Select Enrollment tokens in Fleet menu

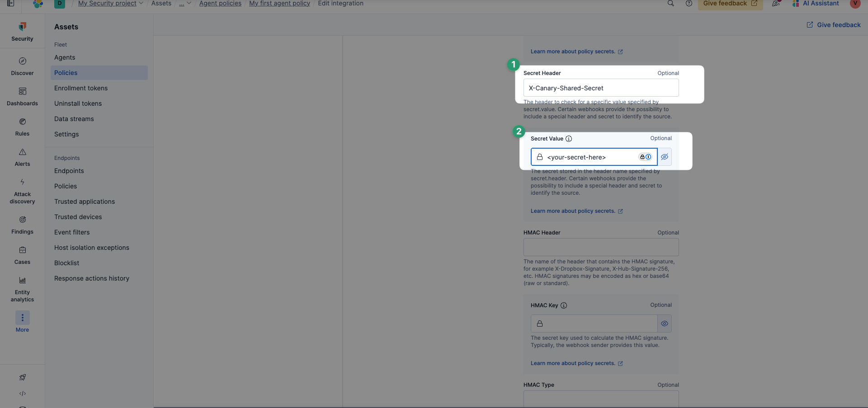point(81,88)
